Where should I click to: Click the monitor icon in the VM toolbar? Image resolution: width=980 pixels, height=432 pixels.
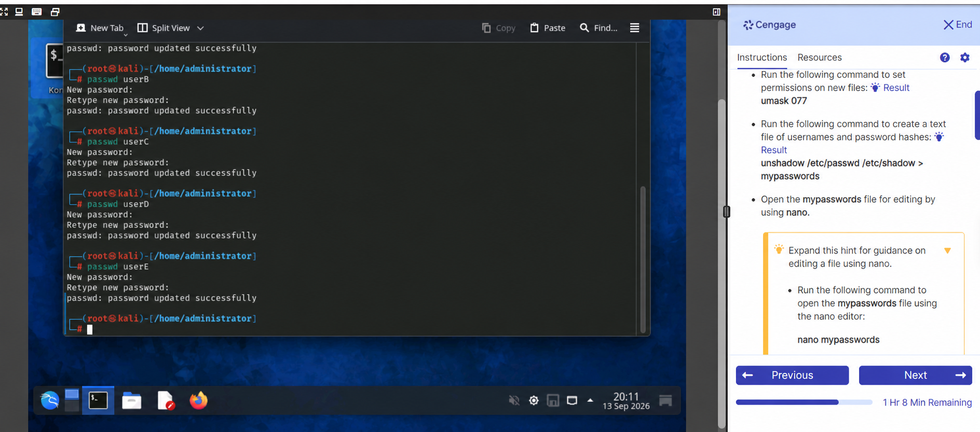[19, 11]
